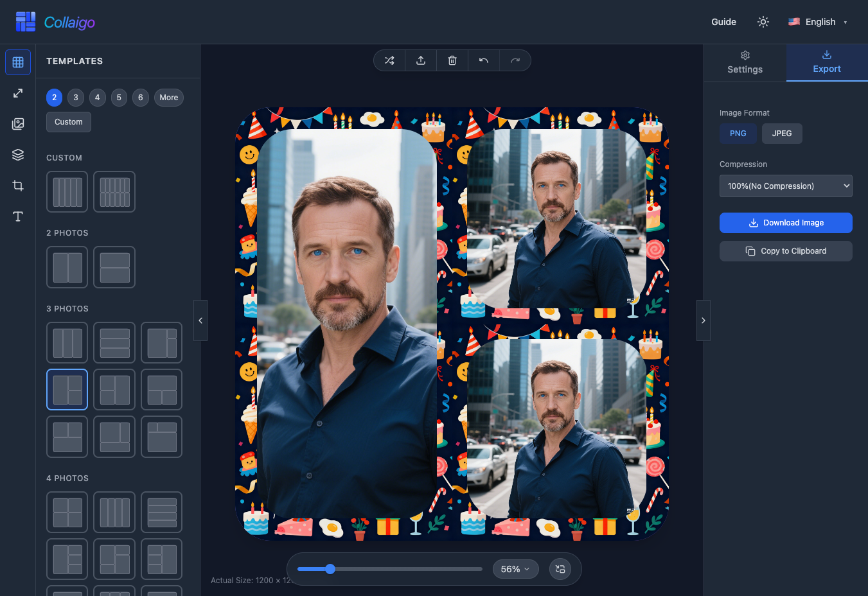868x596 pixels.
Task: Select the Text tool sidebar icon
Action: pyautogui.click(x=18, y=216)
